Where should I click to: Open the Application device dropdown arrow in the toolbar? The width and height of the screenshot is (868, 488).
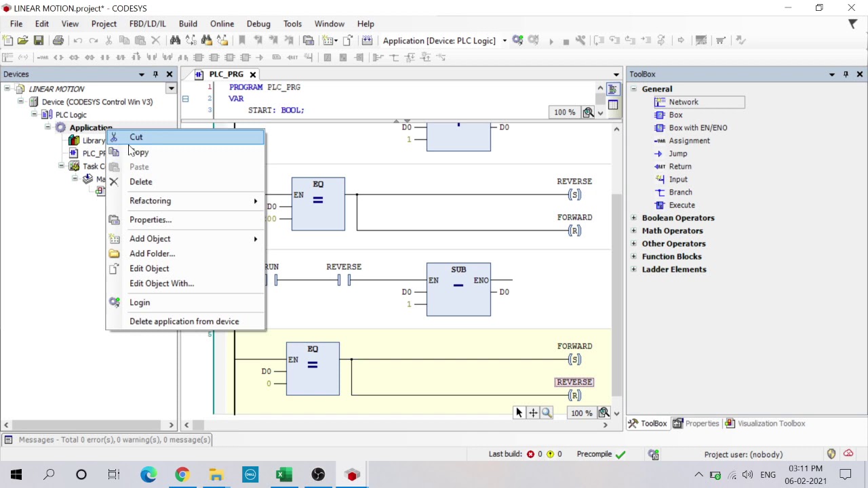click(505, 41)
